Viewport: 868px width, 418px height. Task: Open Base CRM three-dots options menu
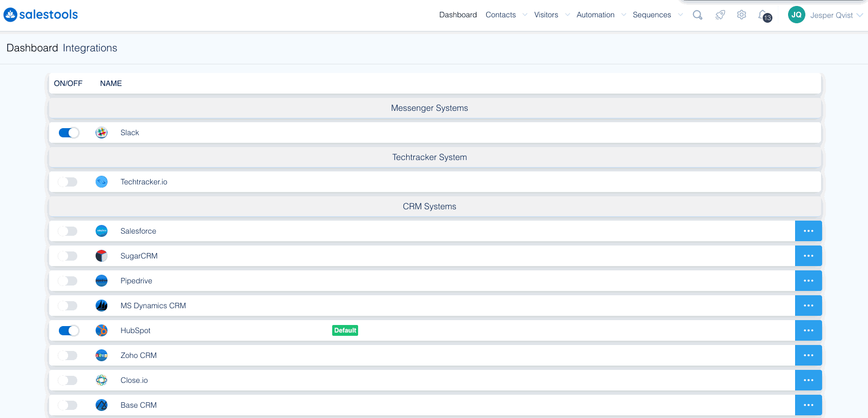tap(809, 405)
